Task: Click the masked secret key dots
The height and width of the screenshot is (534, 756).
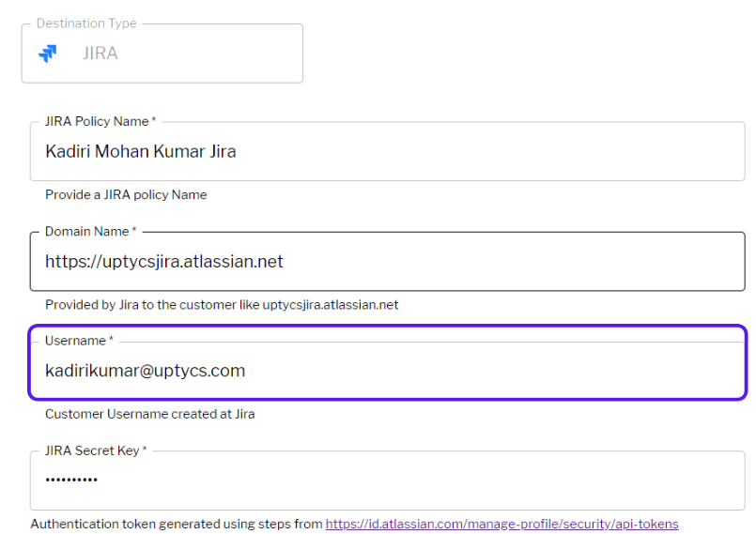Action: (x=71, y=480)
